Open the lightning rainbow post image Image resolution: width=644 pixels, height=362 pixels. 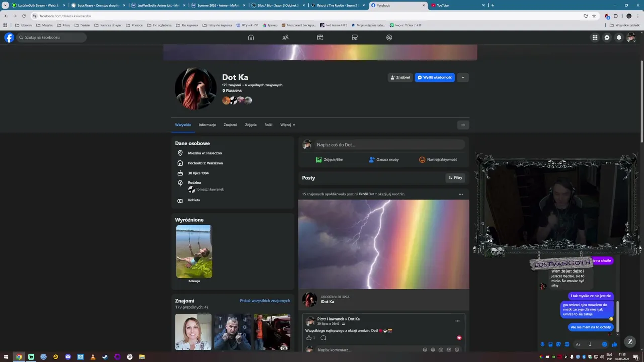[384, 244]
